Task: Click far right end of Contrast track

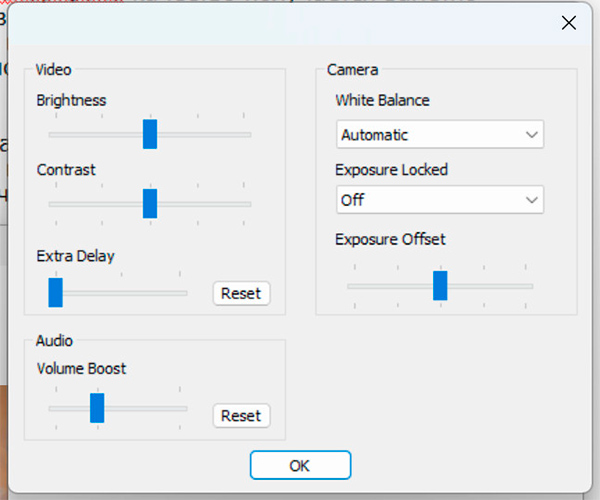Action: tap(248, 203)
